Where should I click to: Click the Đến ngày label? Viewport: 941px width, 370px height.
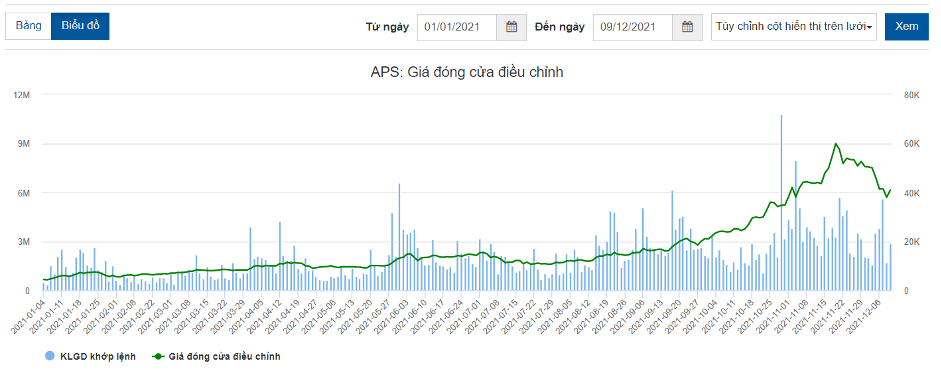click(x=559, y=27)
